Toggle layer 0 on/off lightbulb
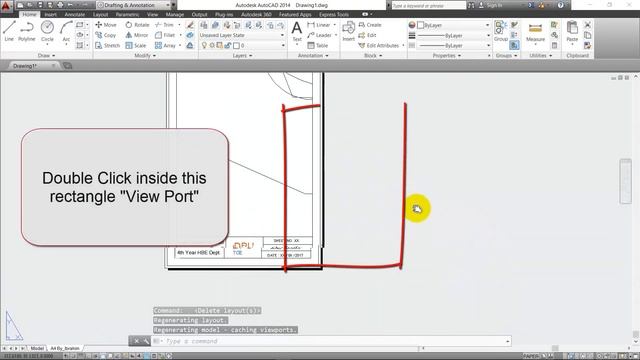 click(x=204, y=46)
